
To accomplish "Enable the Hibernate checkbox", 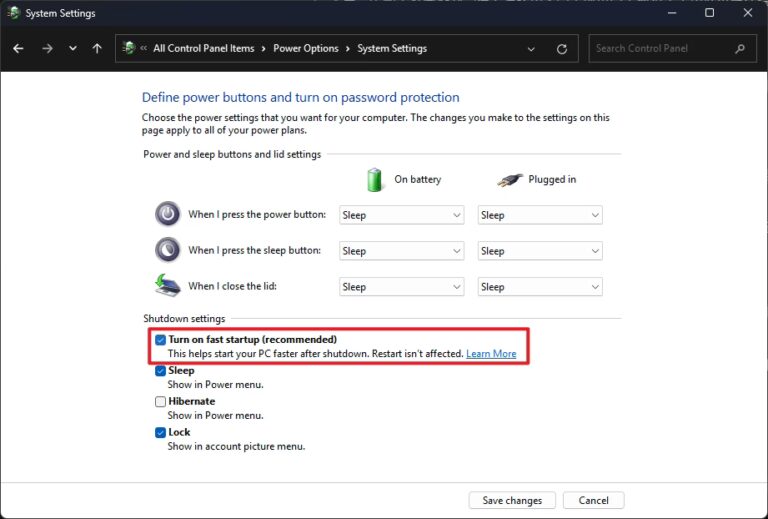I will pyautogui.click(x=160, y=401).
